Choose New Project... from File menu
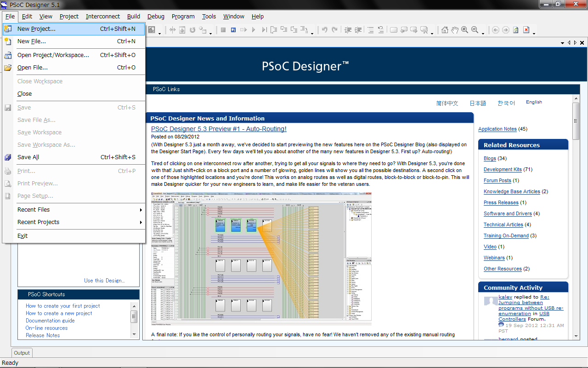The height and width of the screenshot is (368, 588). coord(74,29)
